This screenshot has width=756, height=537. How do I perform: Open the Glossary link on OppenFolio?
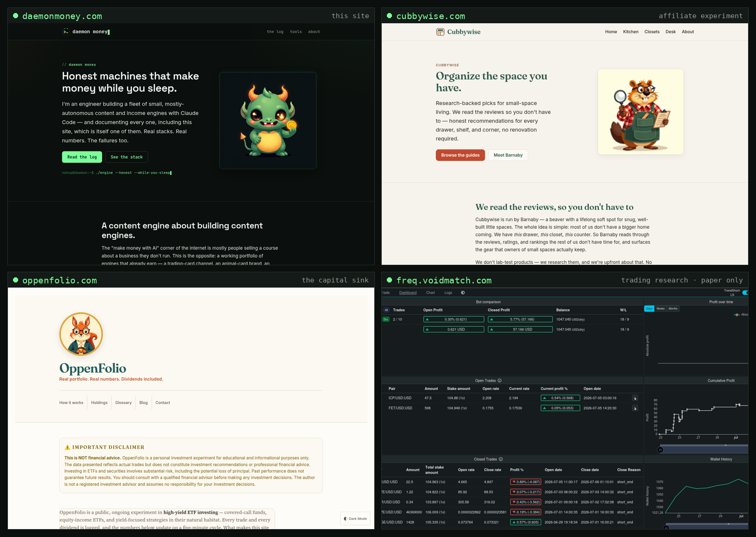tap(123, 403)
